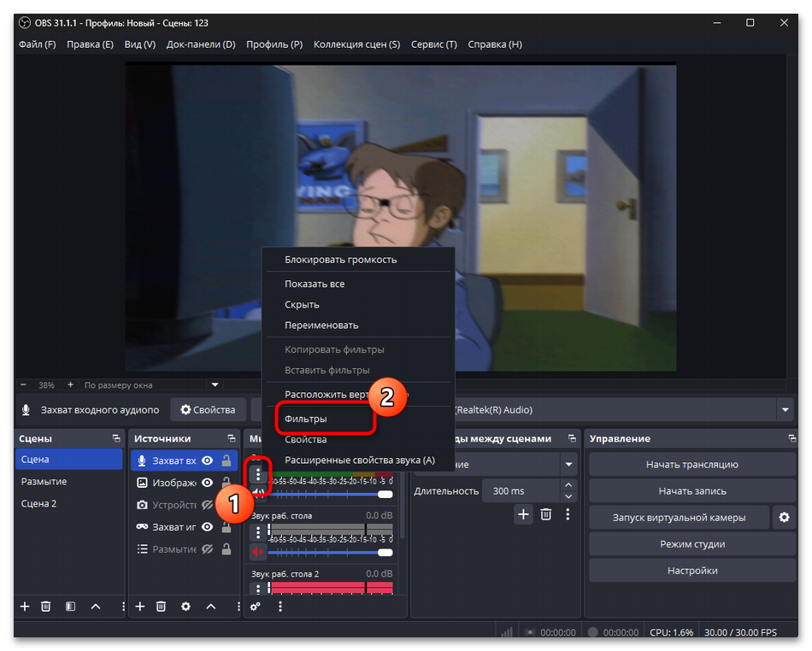Select the game capture source Захват иг
Screen dimensions: 812x651
(x=174, y=527)
